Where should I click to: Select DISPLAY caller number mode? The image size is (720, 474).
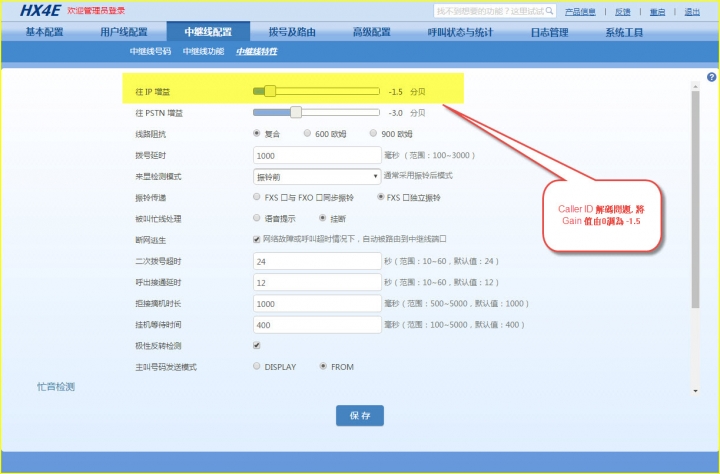point(257,366)
